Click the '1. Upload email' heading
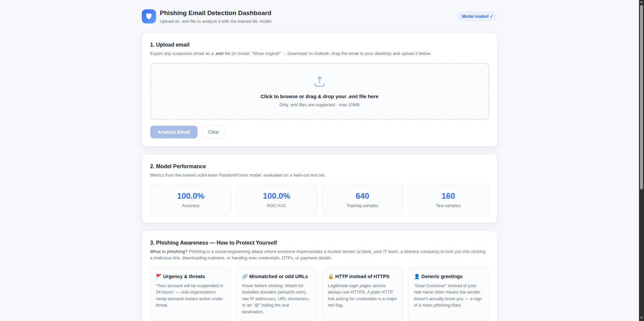This screenshot has height=321, width=644. pyautogui.click(x=170, y=45)
